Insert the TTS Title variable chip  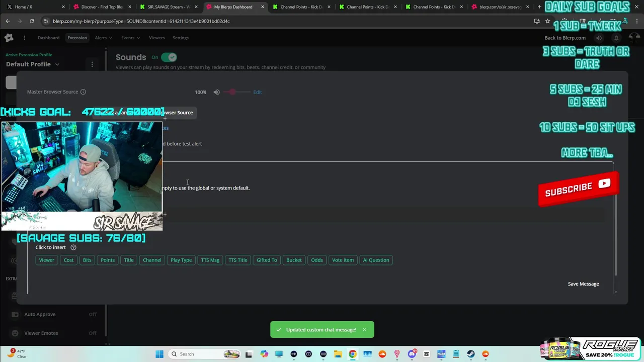238,260
